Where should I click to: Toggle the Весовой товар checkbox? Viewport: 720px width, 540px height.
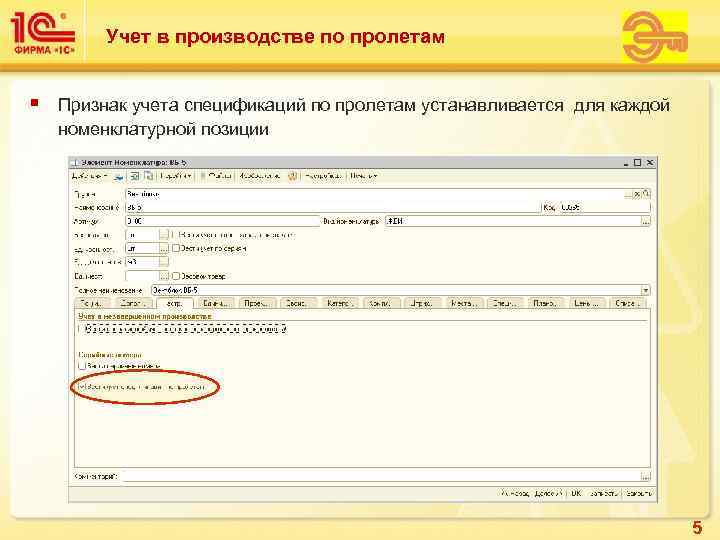(x=175, y=276)
